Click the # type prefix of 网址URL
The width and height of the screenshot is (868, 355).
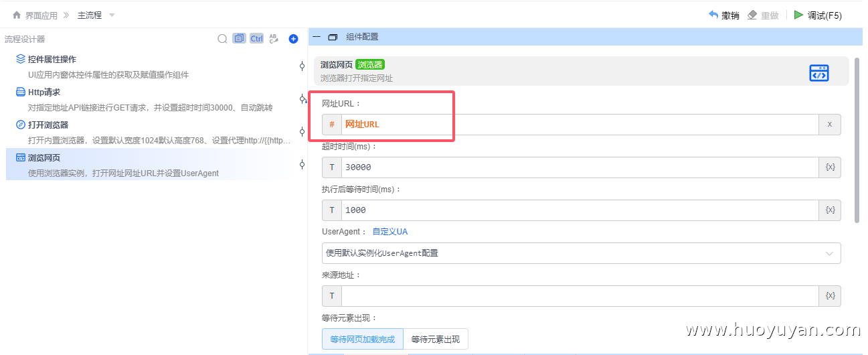click(332, 125)
